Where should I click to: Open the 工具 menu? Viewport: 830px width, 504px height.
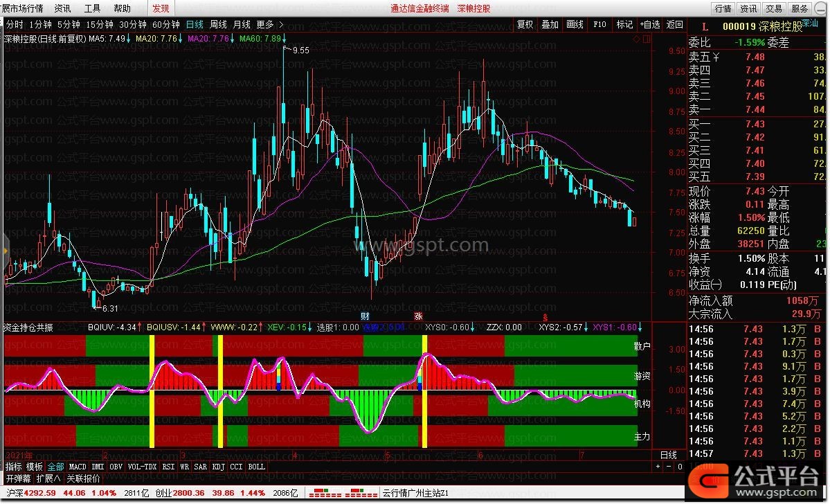(x=92, y=8)
